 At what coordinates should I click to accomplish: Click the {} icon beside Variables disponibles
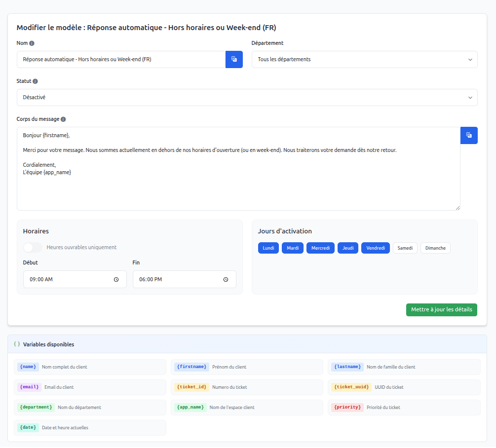click(x=17, y=344)
